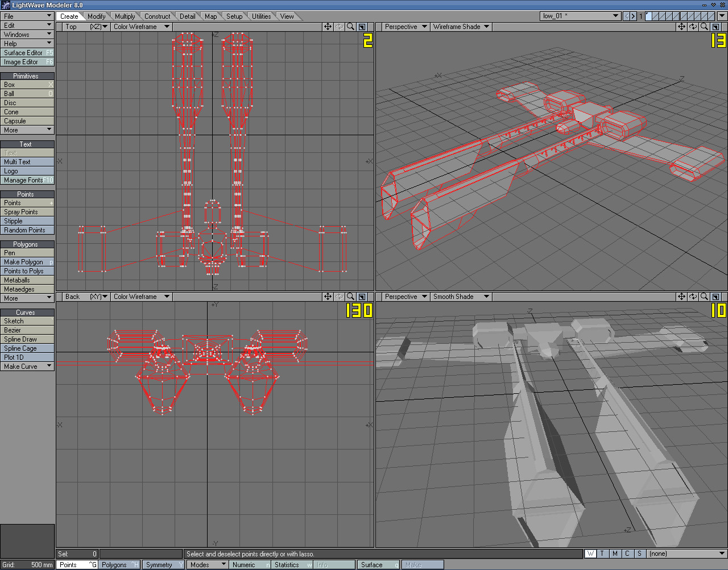Open the low_01 object dropdown
The width and height of the screenshot is (728, 570).
coord(580,16)
